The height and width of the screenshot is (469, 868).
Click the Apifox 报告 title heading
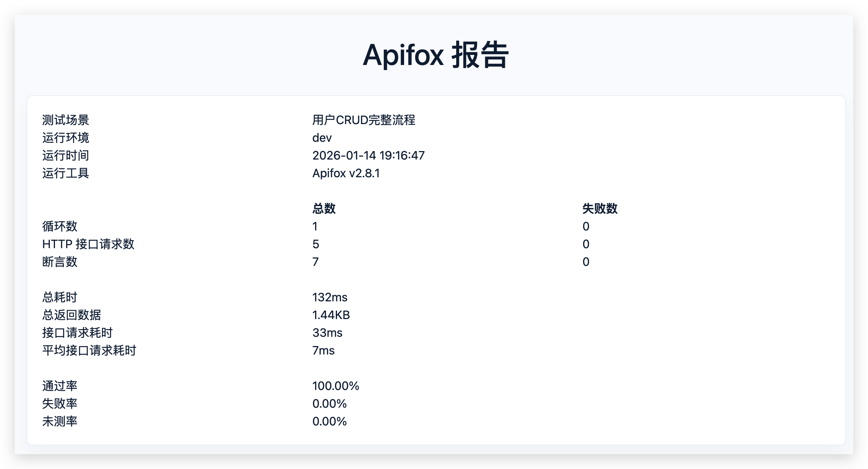click(435, 55)
